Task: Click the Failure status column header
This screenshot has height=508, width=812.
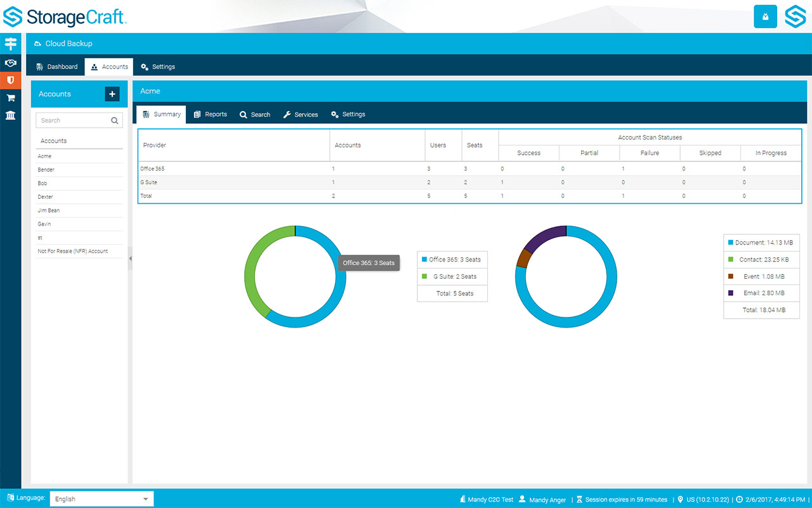Action: [x=650, y=153]
